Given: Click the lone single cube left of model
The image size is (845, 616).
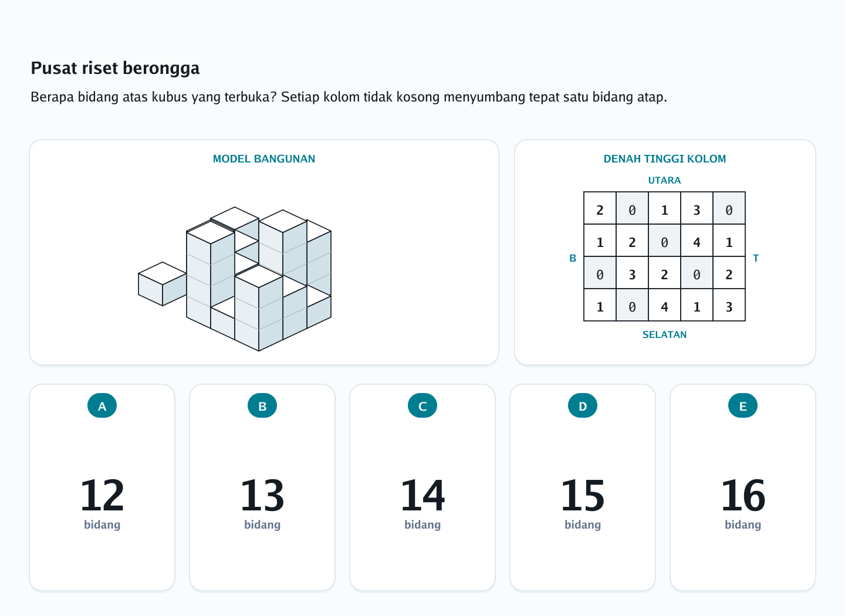Looking at the screenshot, I should pyautogui.click(x=163, y=284).
